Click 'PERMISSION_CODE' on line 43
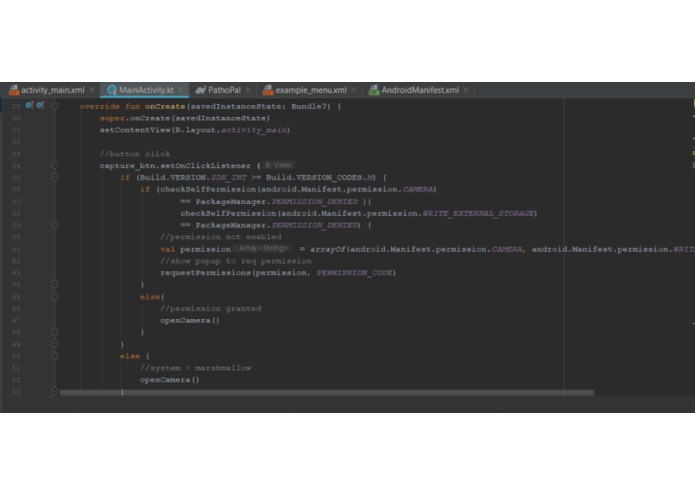The height and width of the screenshot is (494, 695). 355,273
